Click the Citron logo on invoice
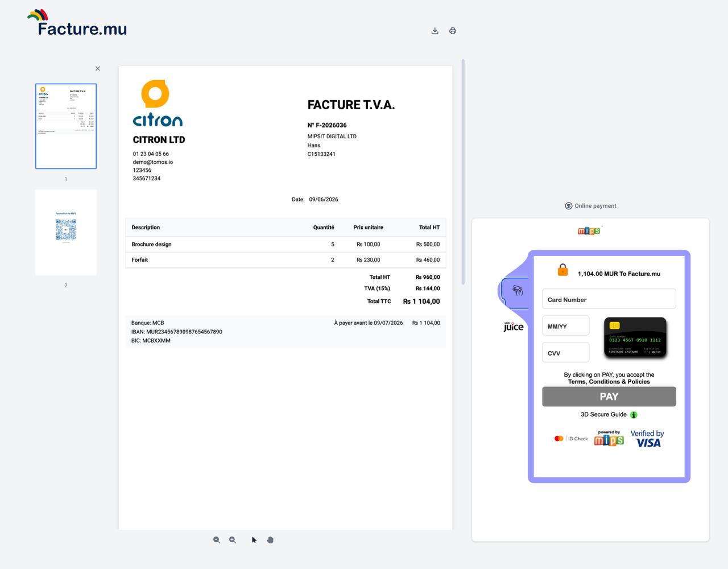 158,104
